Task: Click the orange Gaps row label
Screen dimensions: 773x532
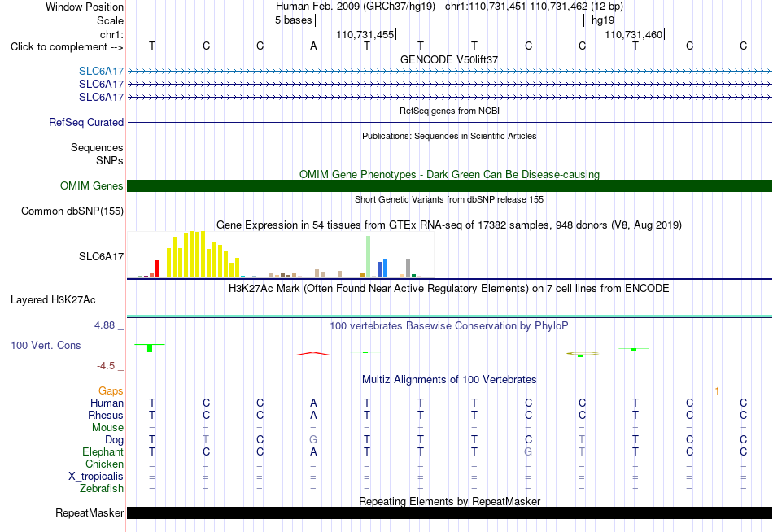Action: [x=111, y=390]
